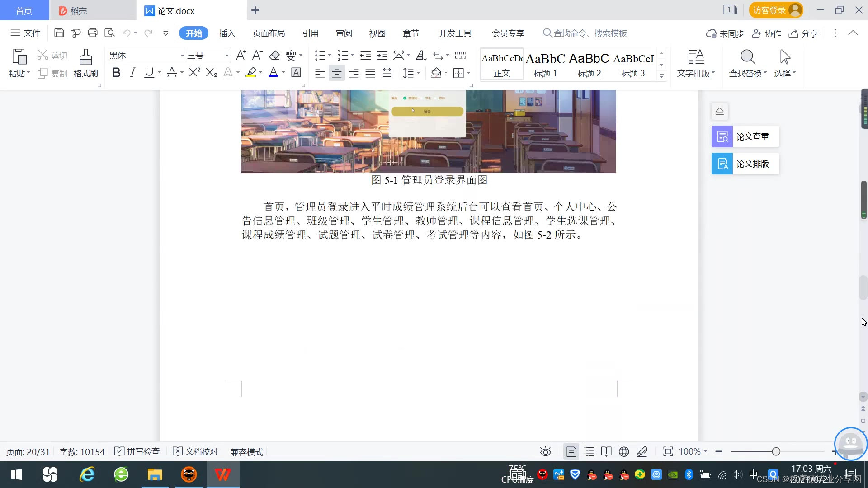The image size is (868, 488).
Task: Switch to the 视图 View tab
Action: (377, 33)
